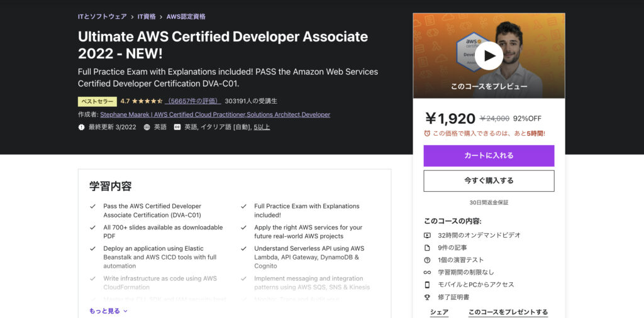Click the 32時間のオンデマンドビデオ text
Screen dimensions: 644x318
click(479, 236)
